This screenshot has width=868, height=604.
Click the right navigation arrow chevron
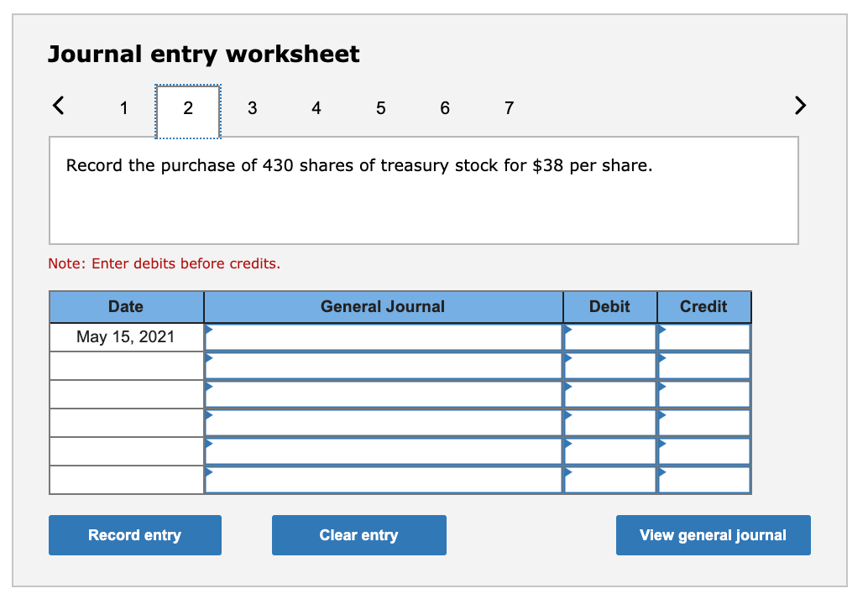(x=799, y=106)
